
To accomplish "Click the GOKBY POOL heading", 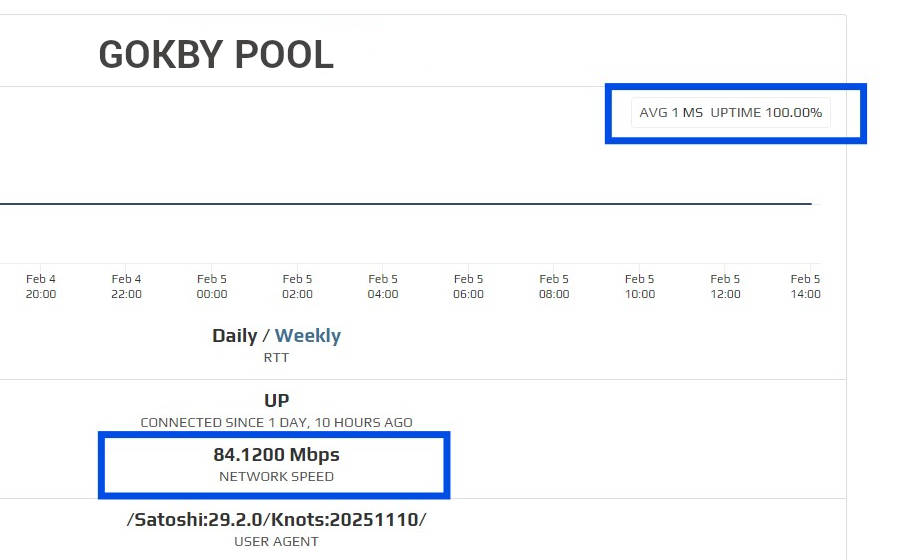I will click(x=216, y=55).
